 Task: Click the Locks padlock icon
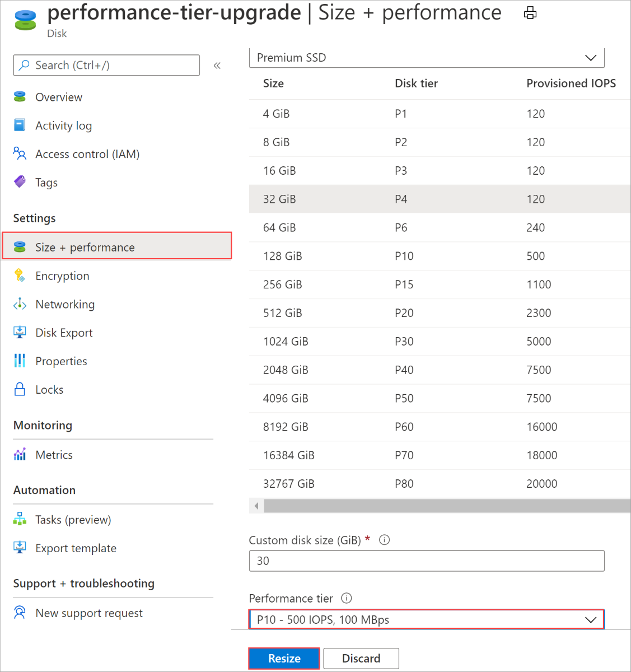pos(20,389)
